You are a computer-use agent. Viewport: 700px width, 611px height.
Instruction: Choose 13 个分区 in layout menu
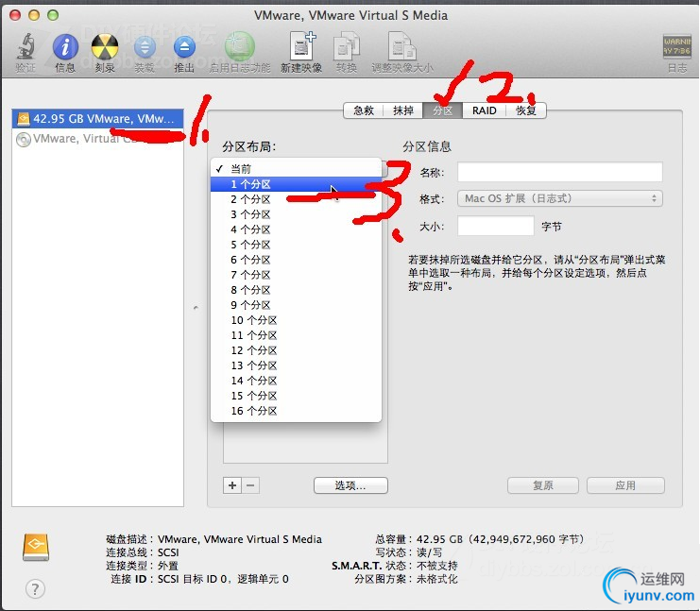tap(296, 365)
